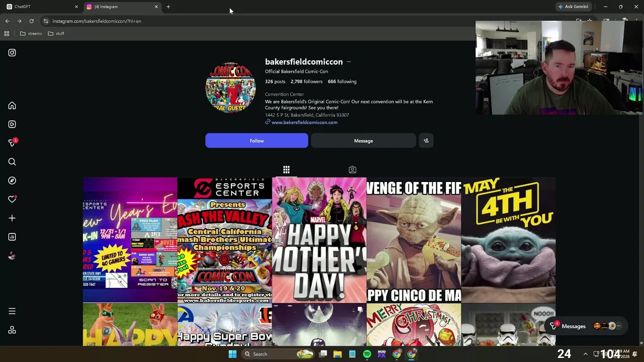Screen dimensions: 644x362
Task: Open the disco ball post
Action: coord(319,325)
